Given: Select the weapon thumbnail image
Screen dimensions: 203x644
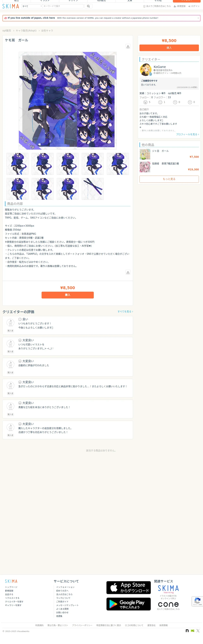Looking at the screenshot, I should (x=93, y=189).
